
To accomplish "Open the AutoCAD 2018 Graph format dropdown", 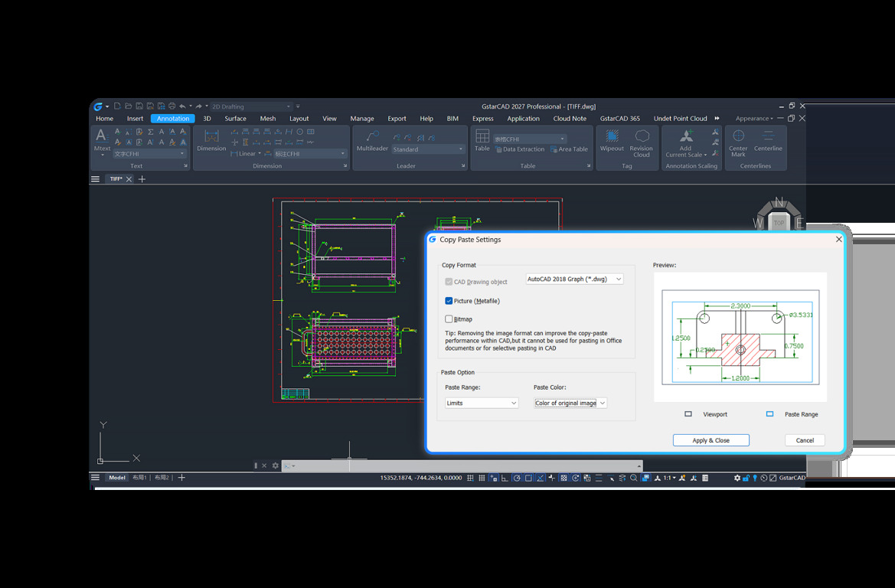I will [x=574, y=279].
